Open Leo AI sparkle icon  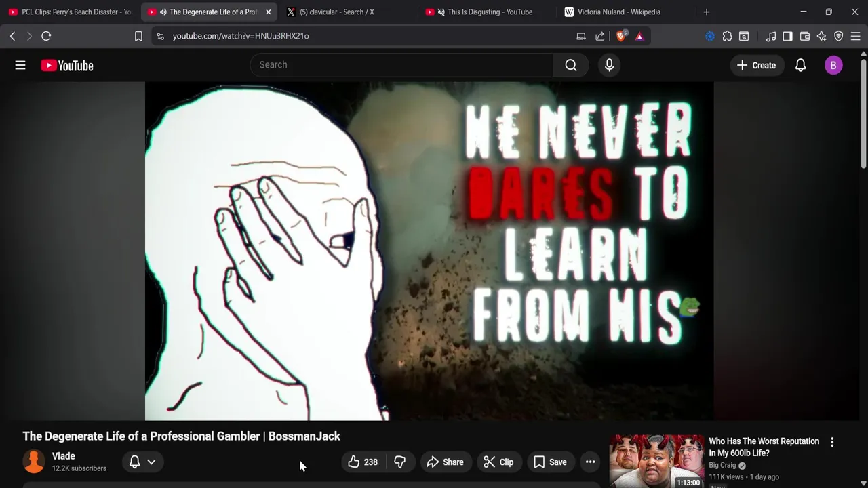(x=821, y=36)
